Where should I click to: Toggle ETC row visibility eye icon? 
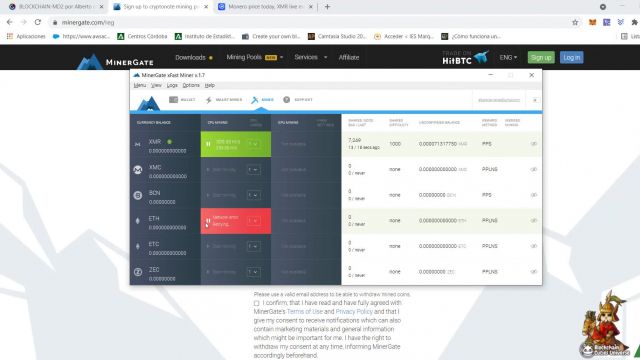pyautogui.click(x=533, y=246)
